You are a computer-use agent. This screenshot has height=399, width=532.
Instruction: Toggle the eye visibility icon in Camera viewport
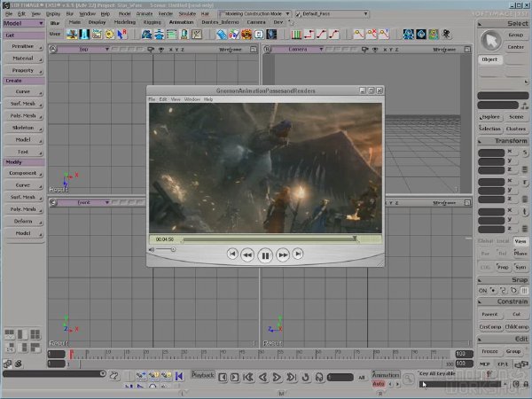375,50
